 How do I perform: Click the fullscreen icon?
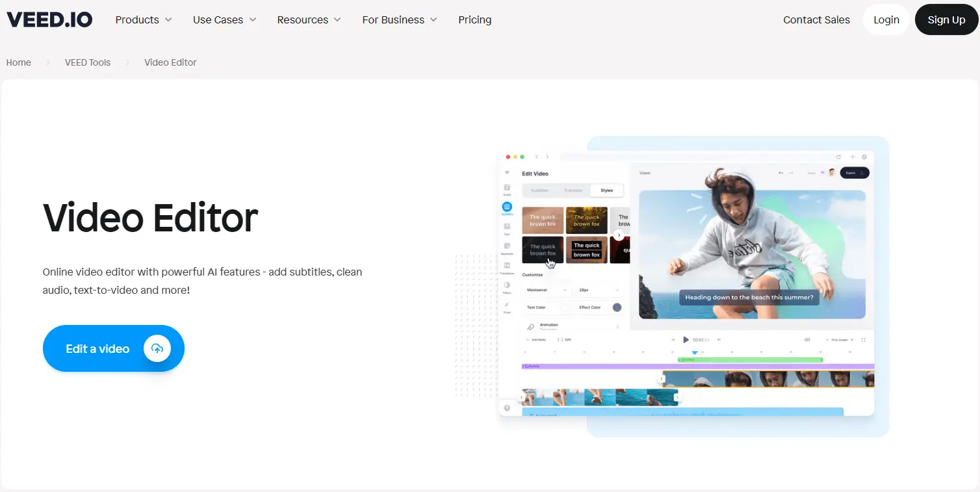(864, 340)
